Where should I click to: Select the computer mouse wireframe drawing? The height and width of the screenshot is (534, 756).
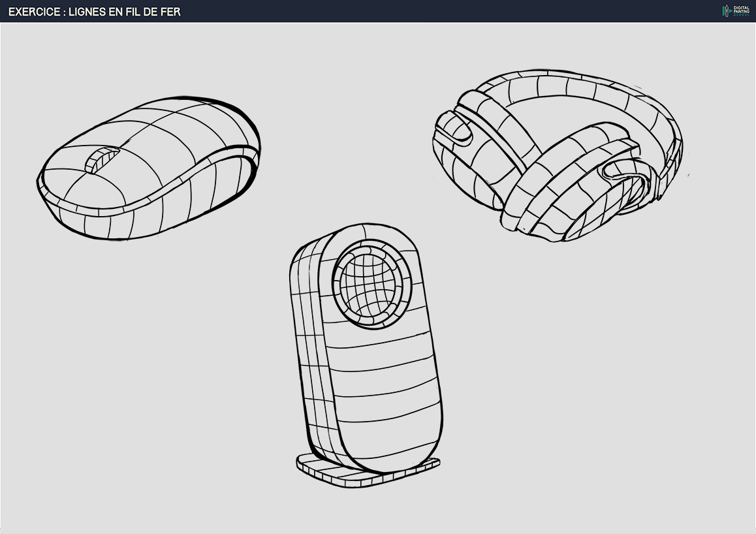149,168
